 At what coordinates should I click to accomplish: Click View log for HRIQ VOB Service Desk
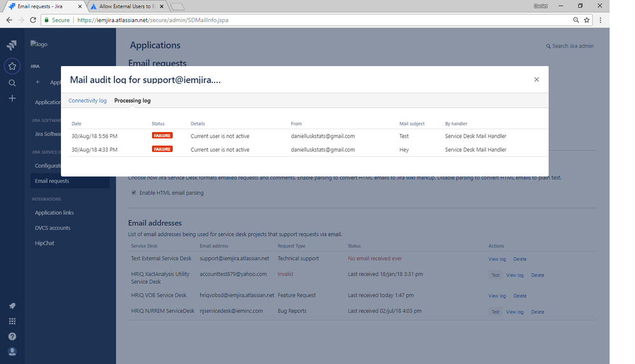(x=497, y=296)
